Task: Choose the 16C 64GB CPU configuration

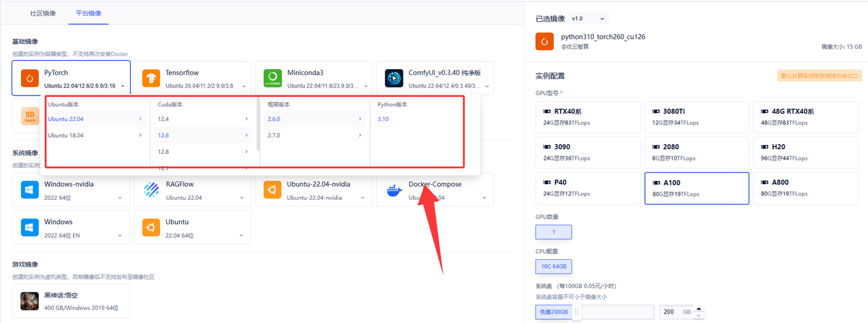Action: [x=553, y=266]
